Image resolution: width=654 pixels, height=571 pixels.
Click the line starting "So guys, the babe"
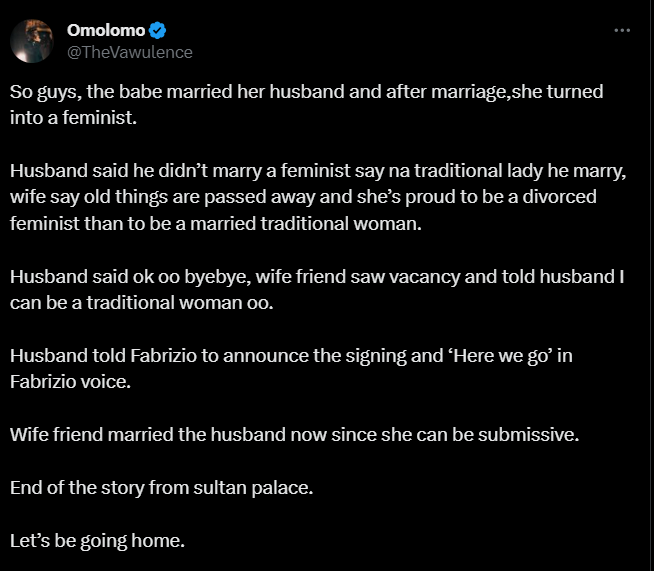306,91
